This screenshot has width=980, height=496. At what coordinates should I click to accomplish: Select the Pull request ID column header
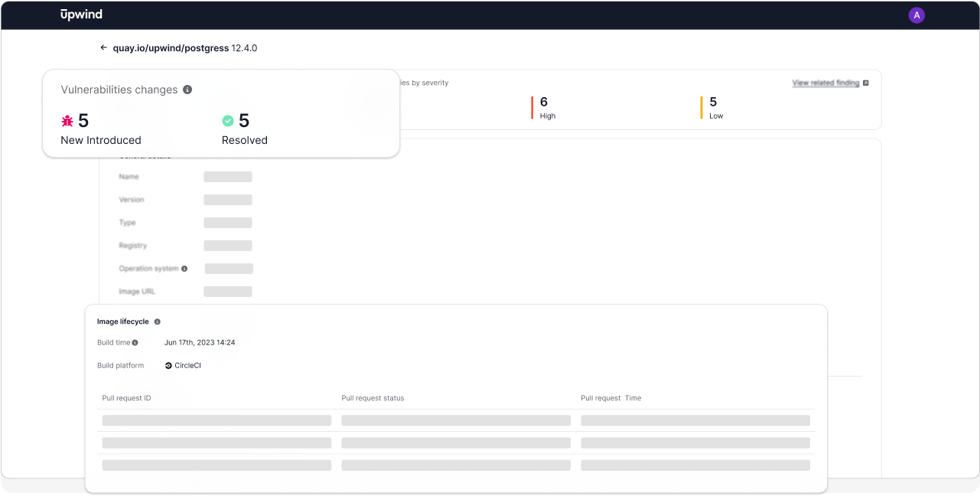[127, 398]
